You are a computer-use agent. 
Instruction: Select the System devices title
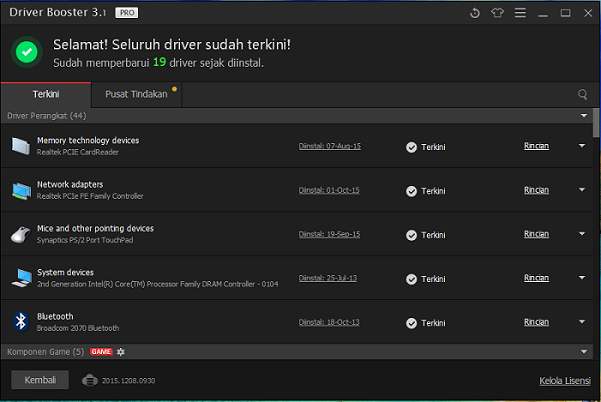(66, 272)
